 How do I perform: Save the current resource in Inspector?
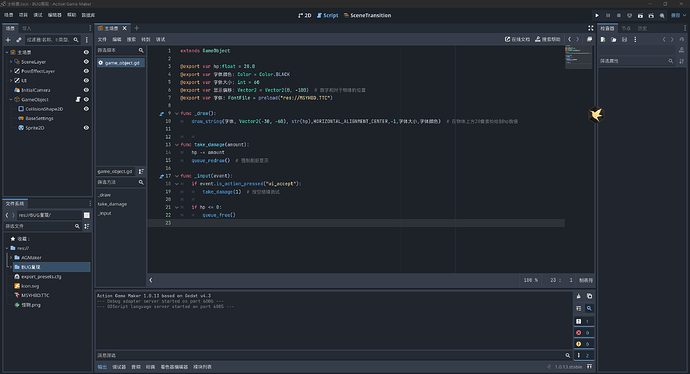click(x=624, y=40)
